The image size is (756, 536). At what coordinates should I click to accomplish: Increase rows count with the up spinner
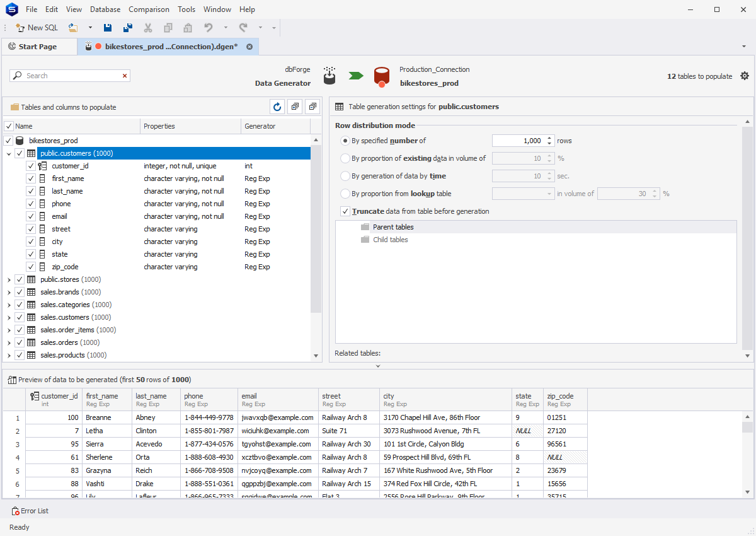tap(549, 138)
